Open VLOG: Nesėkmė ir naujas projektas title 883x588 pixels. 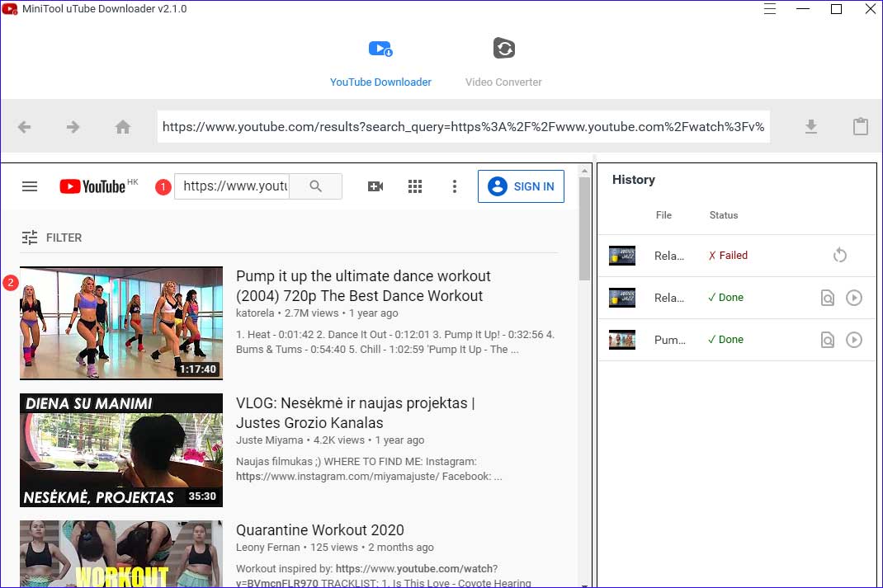[x=356, y=413]
